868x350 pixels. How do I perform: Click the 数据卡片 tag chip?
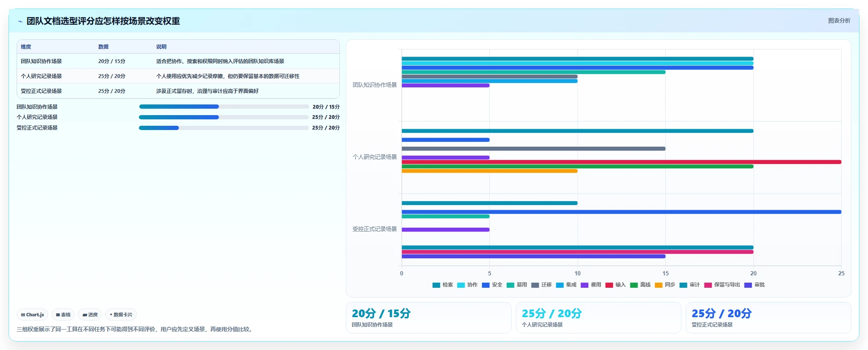(121, 315)
